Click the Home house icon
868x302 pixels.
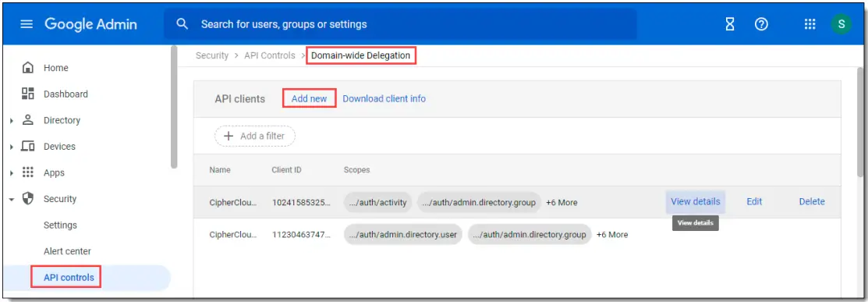click(x=27, y=68)
